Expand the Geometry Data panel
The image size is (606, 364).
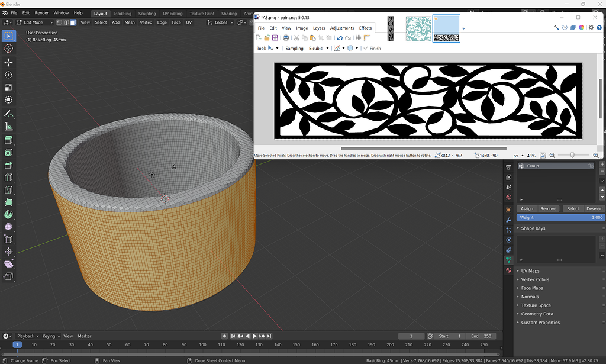point(537,314)
